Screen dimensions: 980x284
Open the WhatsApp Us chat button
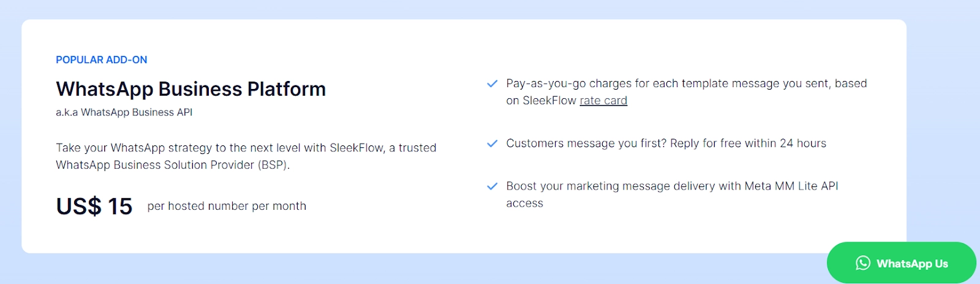click(902, 263)
